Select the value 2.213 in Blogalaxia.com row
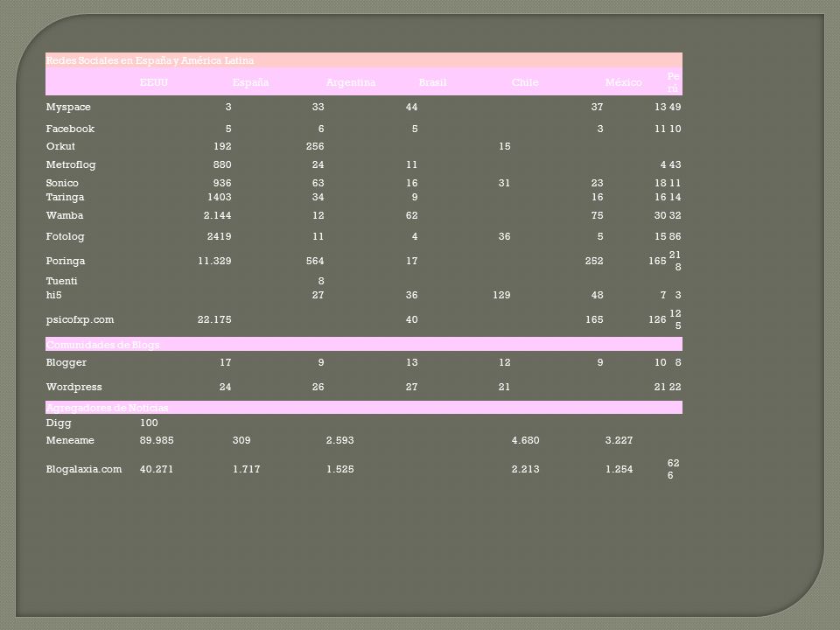840x630 pixels. [x=526, y=469]
